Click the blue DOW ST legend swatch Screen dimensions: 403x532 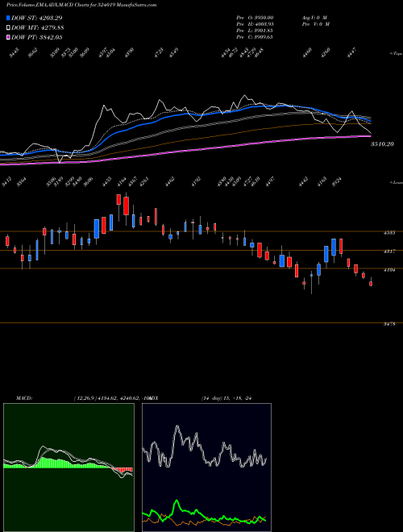coord(9,18)
